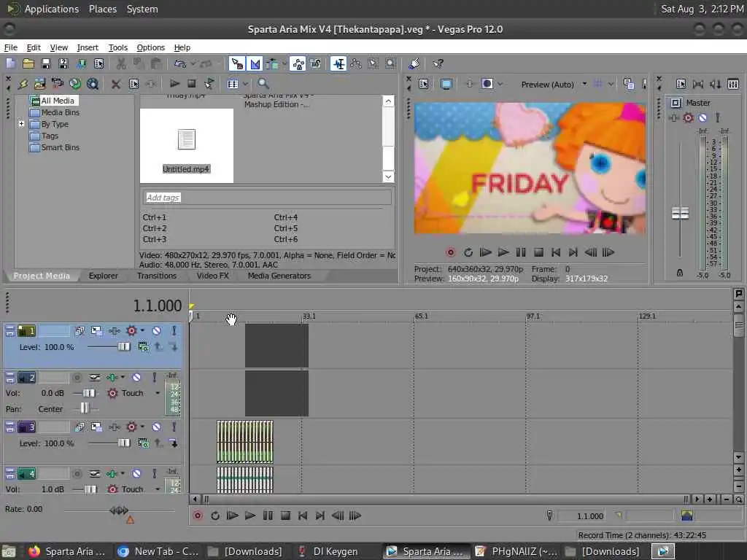Open DI Keygen from the taskbar
Viewport: 747px width, 560px height.
[x=329, y=551]
